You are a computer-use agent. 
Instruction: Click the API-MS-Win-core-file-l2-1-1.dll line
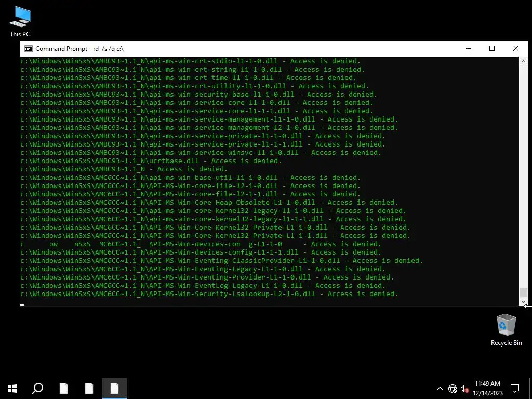[x=190, y=194]
